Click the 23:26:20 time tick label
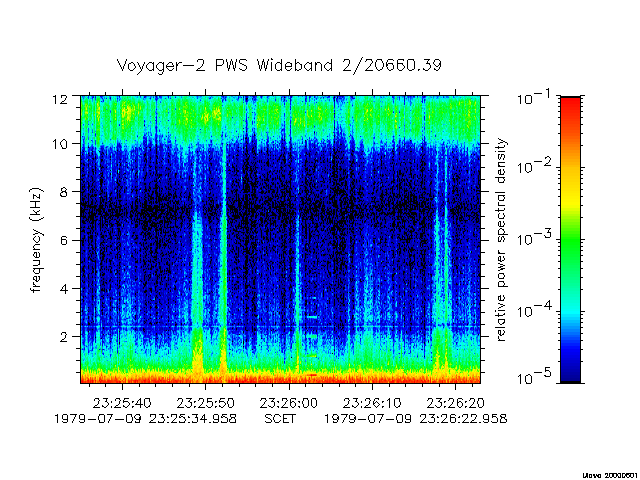 (455, 403)
